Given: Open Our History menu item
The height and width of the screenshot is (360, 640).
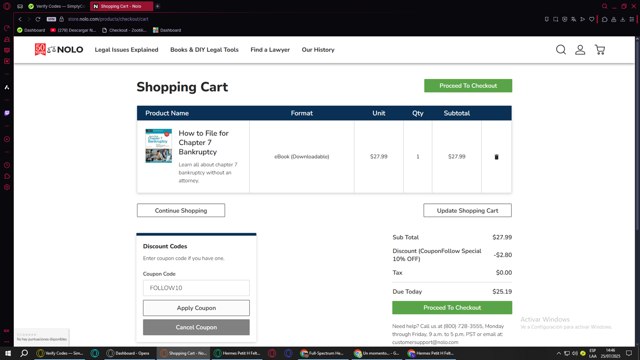Looking at the screenshot, I should click(318, 50).
